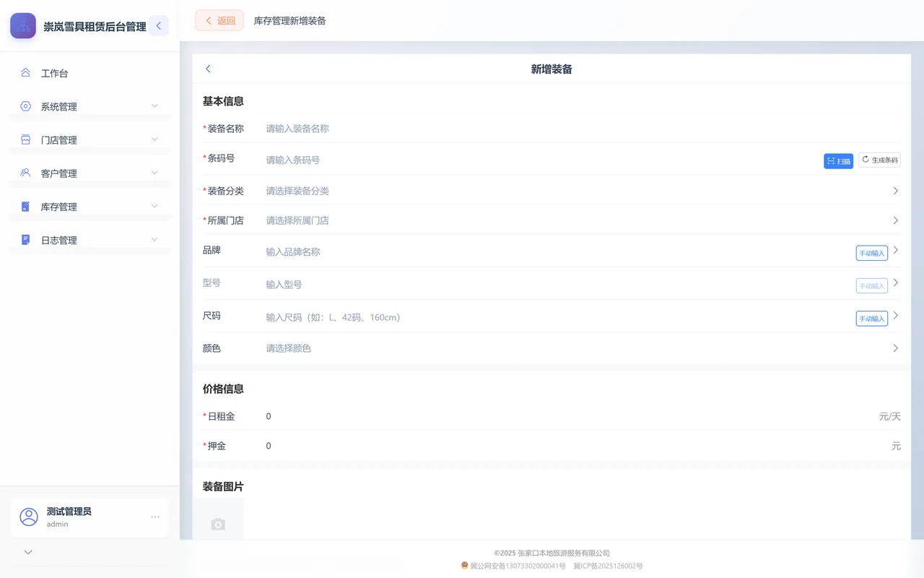
Task: Open the 所属门店 selector
Action: coord(552,220)
